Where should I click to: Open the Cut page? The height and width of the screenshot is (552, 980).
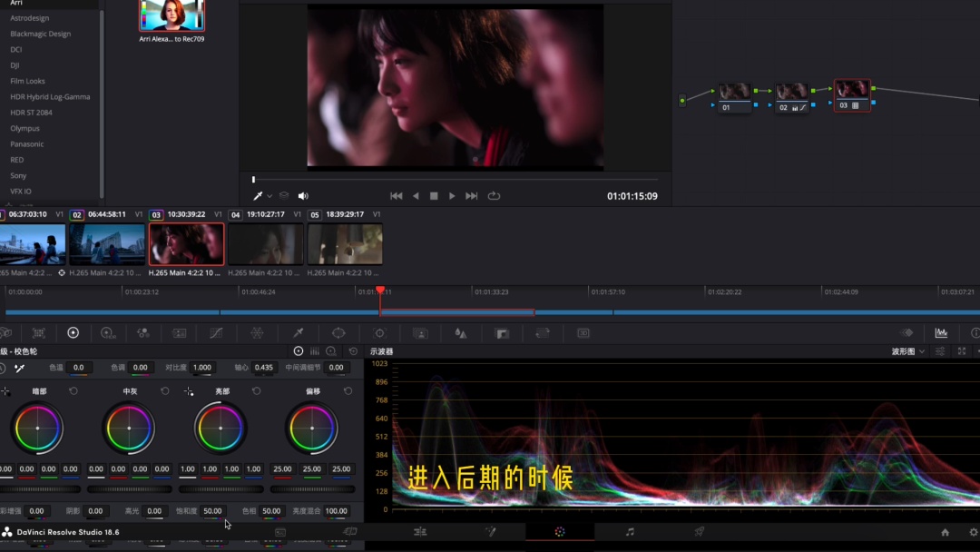[x=350, y=532]
